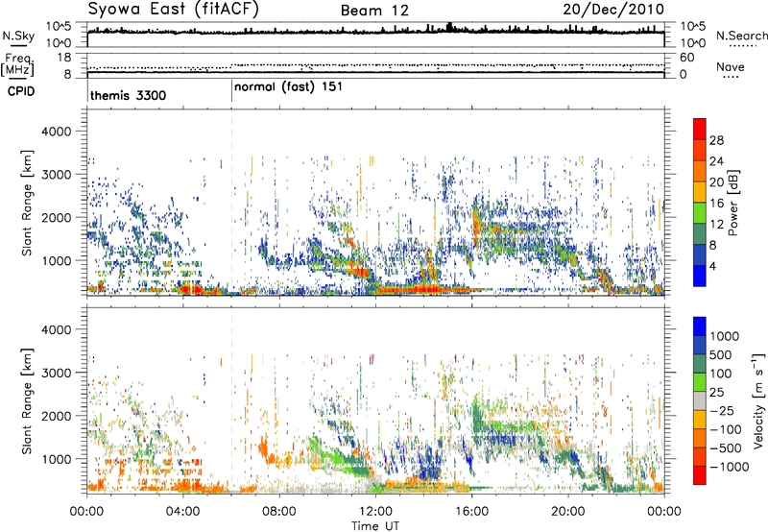Click the "4000" tick of the power panel
Image resolution: width=768 pixels, height=532 pixels.
pyautogui.click(x=56, y=132)
